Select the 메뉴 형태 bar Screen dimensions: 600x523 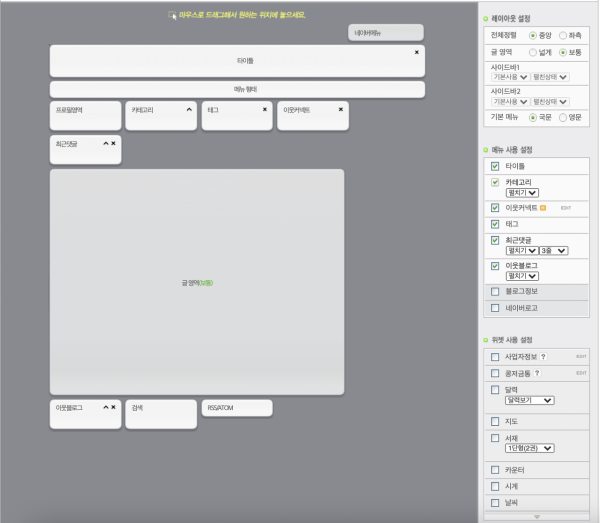(x=238, y=89)
